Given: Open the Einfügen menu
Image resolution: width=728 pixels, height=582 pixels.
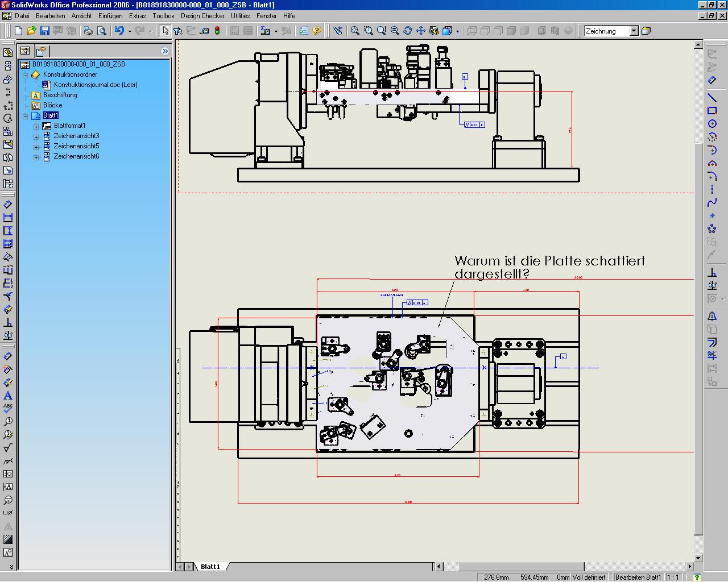Looking at the screenshot, I should pyautogui.click(x=110, y=16).
